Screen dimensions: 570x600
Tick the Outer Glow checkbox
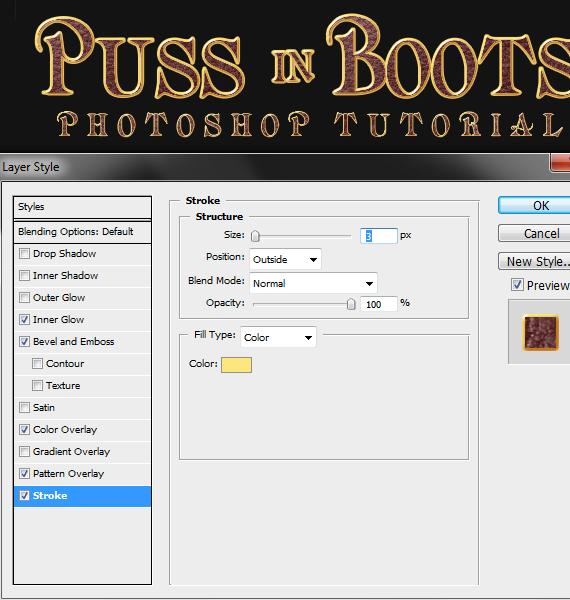[x=24, y=298]
